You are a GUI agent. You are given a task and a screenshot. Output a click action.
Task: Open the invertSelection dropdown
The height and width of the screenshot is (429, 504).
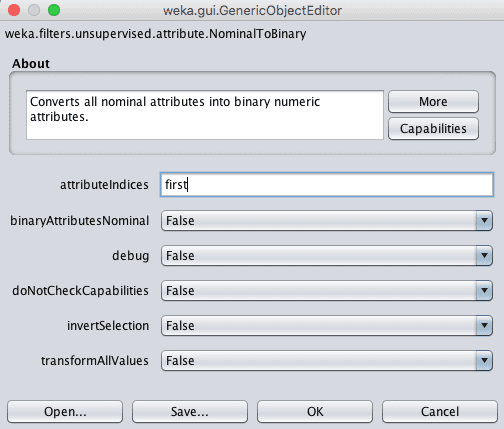(327, 325)
